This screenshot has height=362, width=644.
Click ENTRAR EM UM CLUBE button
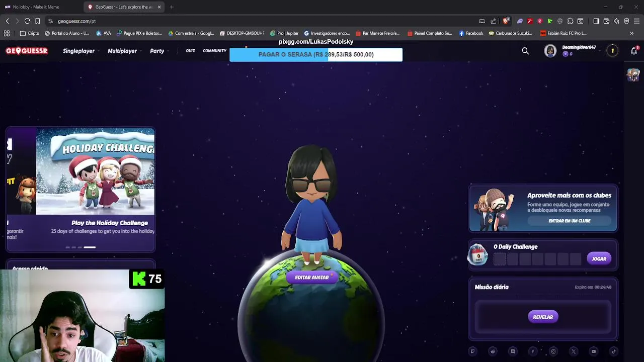click(570, 221)
